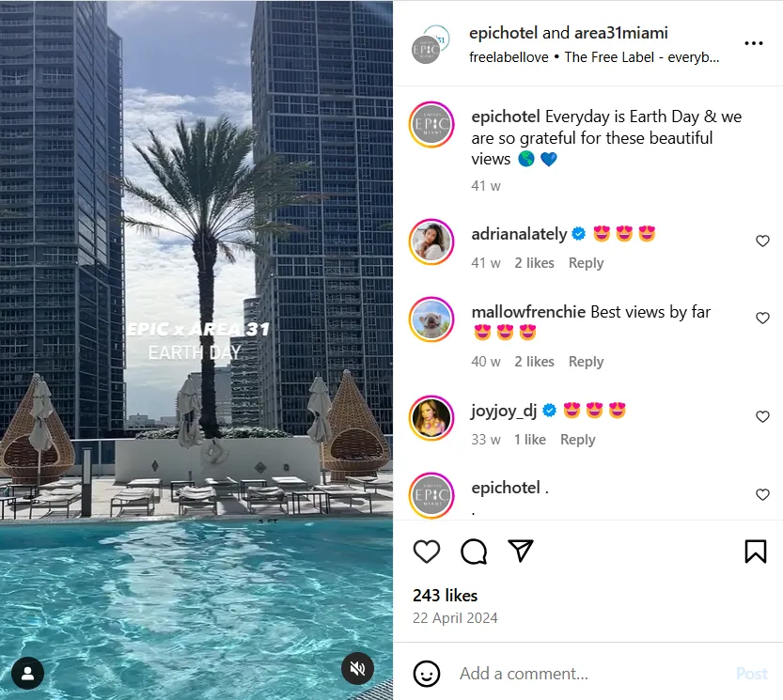Open mallowfrenchie's profile picture

pyautogui.click(x=431, y=319)
